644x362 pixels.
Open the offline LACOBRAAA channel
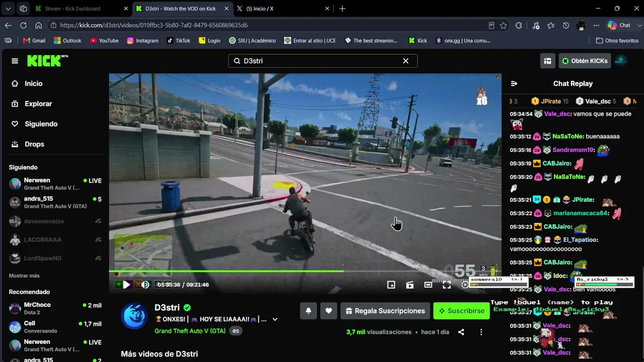click(x=55, y=240)
